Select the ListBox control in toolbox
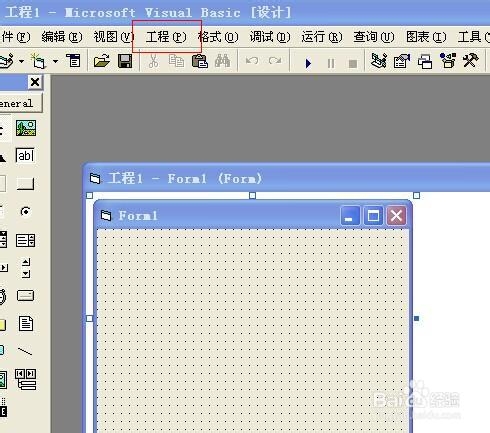The height and width of the screenshot is (433, 490). (x=26, y=240)
